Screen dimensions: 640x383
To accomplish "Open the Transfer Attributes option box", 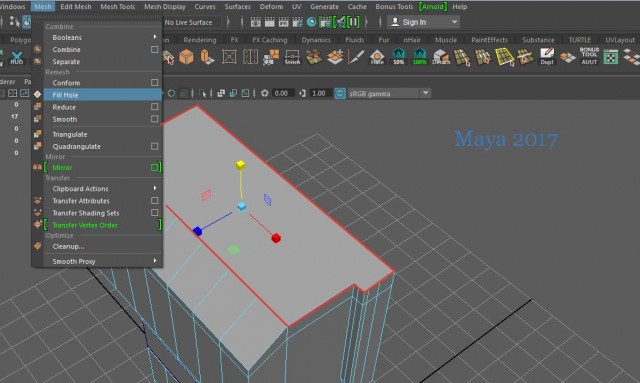I will (154, 200).
